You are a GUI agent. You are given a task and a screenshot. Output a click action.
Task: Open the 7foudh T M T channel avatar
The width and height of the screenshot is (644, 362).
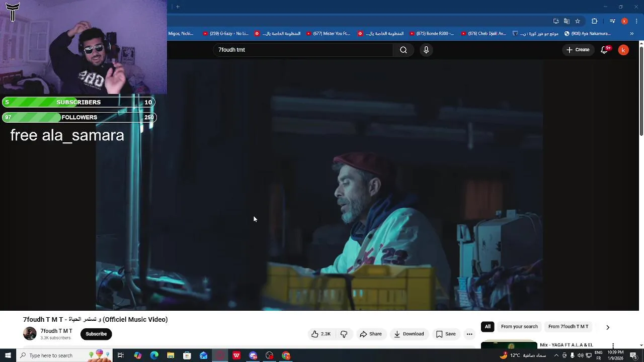[x=30, y=333]
